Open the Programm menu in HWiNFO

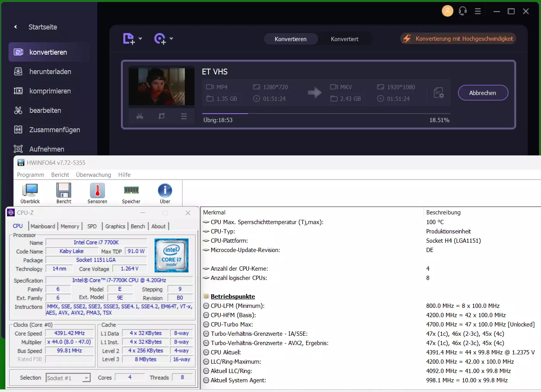(x=31, y=175)
